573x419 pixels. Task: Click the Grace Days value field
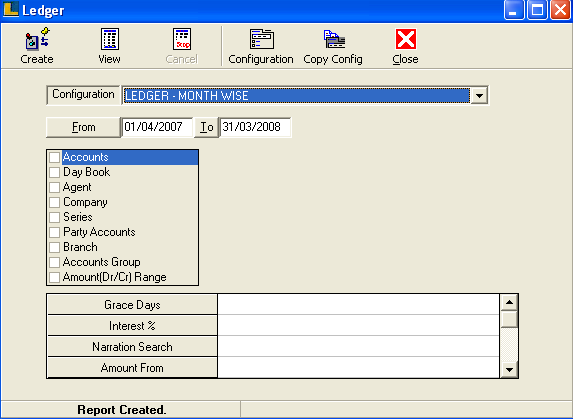[358, 304]
